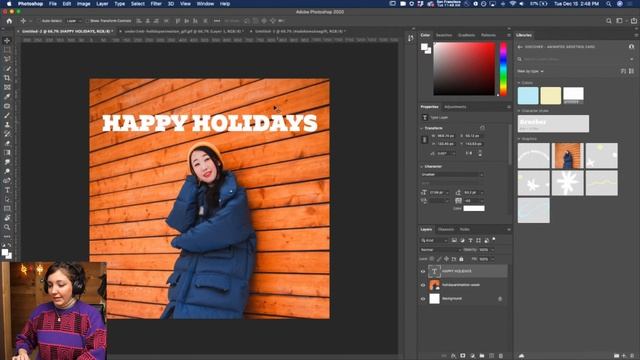This screenshot has height=360, width=640.
Task: Switch to the Gradients tab
Action: [x=467, y=35]
